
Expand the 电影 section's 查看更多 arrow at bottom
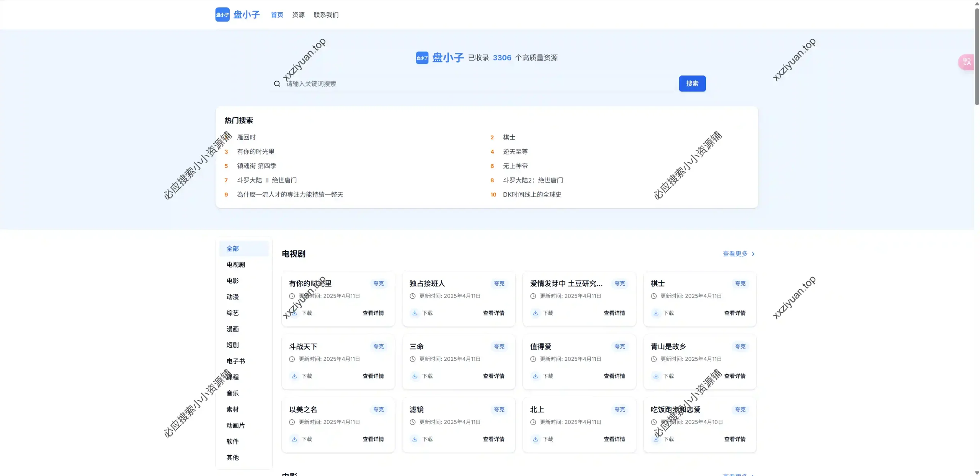coord(753,474)
